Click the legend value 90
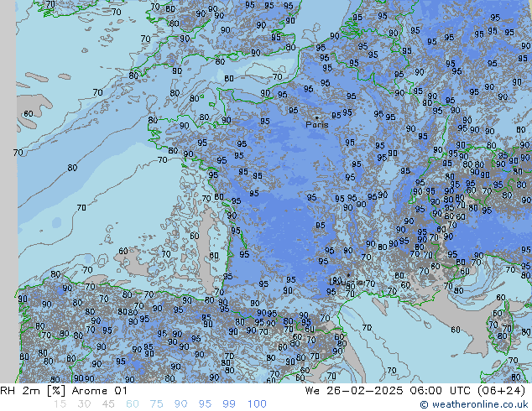The image size is (532, 411). [180, 404]
